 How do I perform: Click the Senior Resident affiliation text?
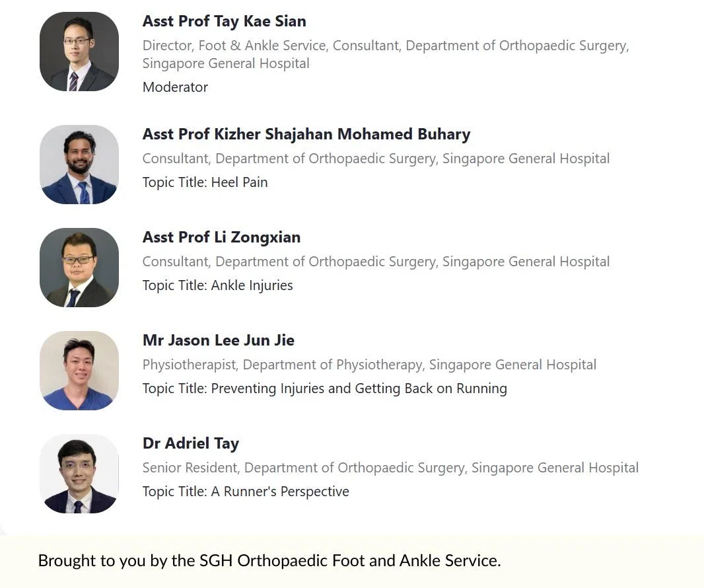pos(390,468)
